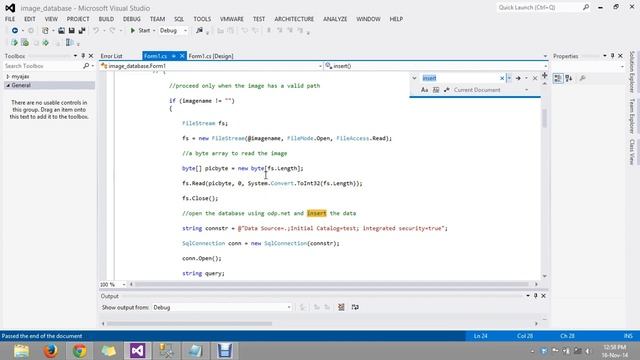Open the Class View side tab

coord(632,152)
